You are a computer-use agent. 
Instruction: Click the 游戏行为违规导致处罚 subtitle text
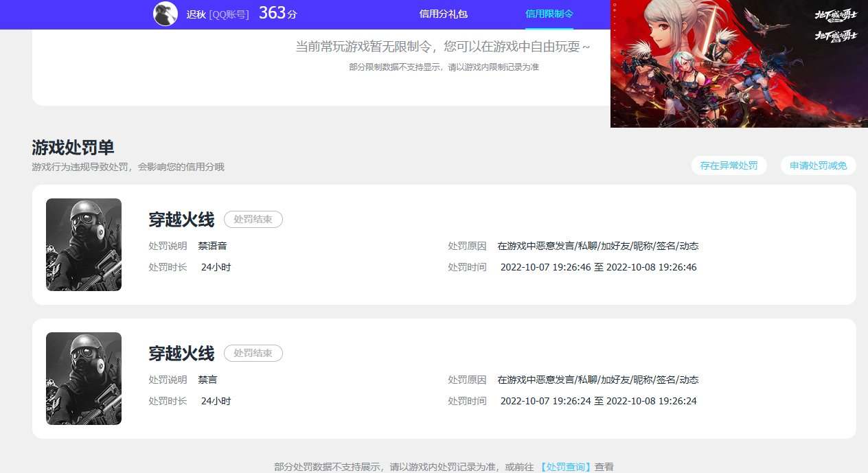coord(128,167)
